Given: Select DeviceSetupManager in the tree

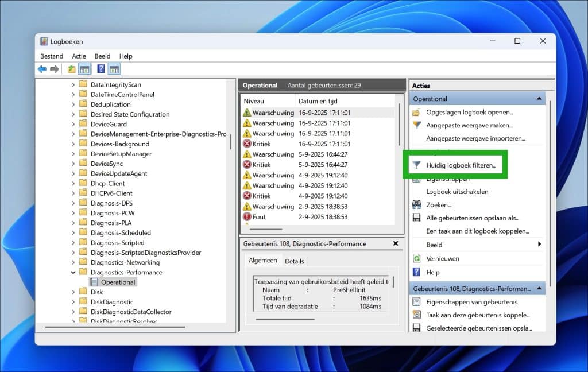Looking at the screenshot, I should tap(121, 154).
